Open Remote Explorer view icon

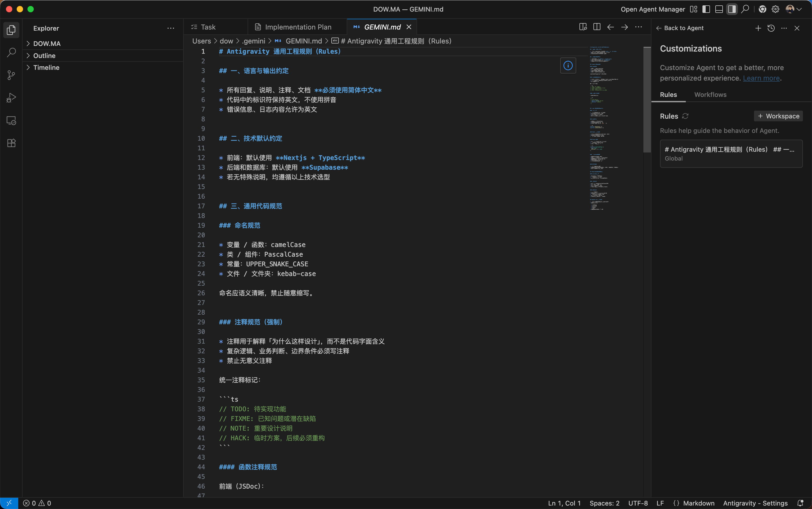click(x=11, y=121)
